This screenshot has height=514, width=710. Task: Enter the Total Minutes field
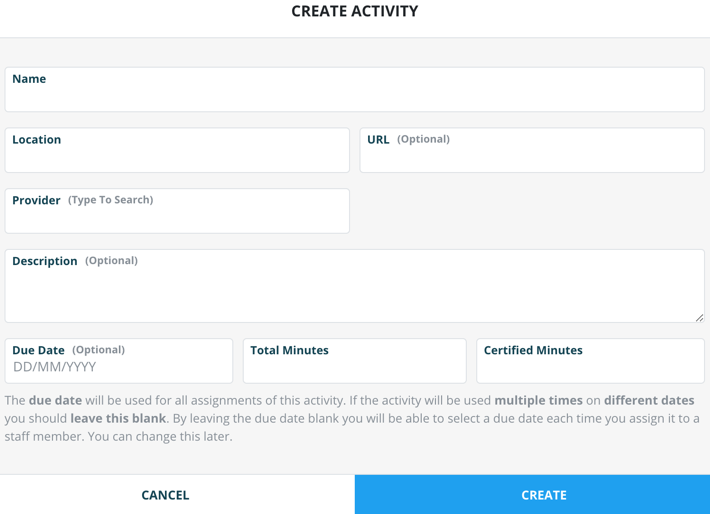coord(354,370)
